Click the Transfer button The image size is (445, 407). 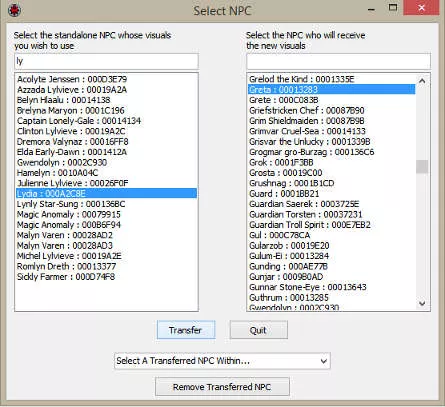tap(186, 330)
